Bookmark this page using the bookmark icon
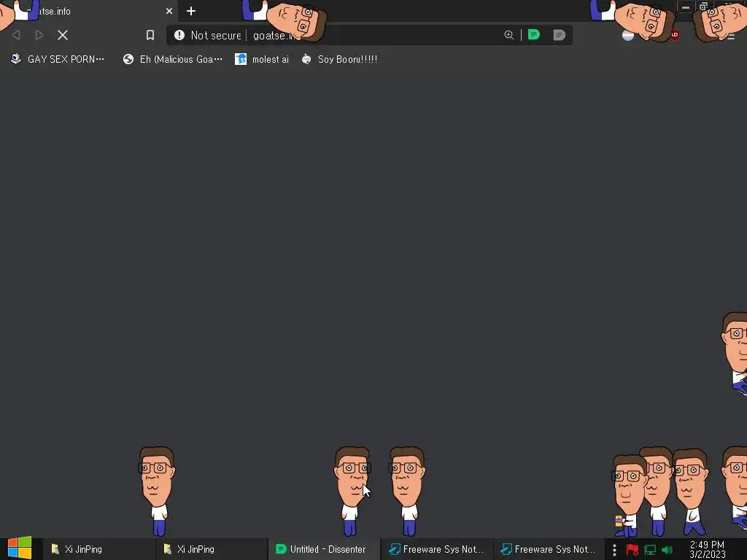Image resolution: width=747 pixels, height=560 pixels. pyautogui.click(x=150, y=35)
